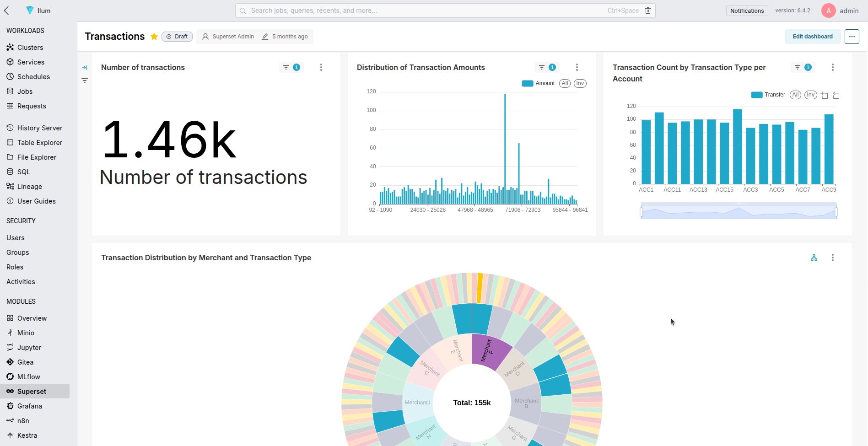Image resolution: width=868 pixels, height=446 pixels.
Task: Click the Kestra module icon
Action: 10,435
